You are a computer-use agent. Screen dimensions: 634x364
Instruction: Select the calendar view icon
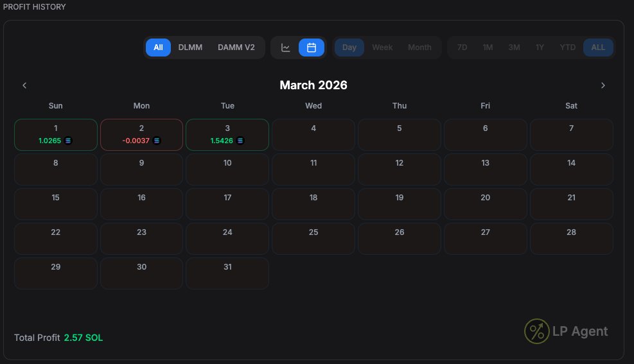tap(312, 48)
